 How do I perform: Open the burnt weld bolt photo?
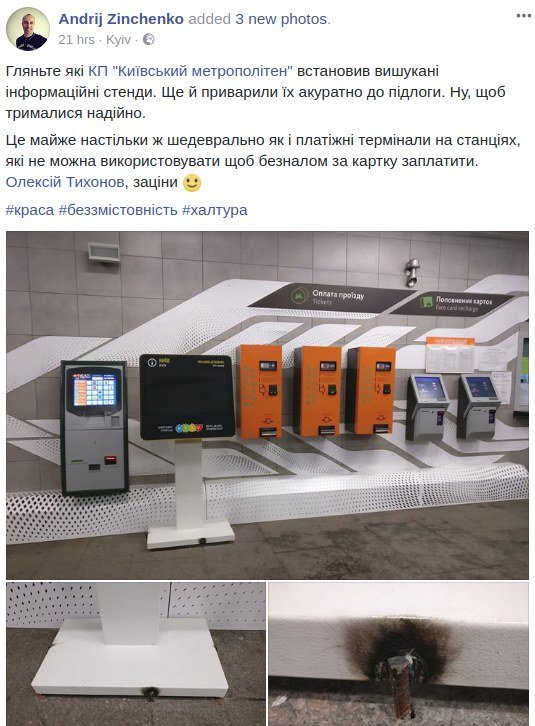[x=398, y=654]
